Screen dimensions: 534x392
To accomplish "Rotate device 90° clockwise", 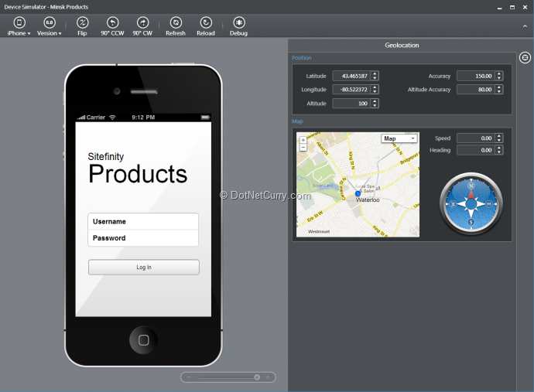I will click(x=142, y=23).
